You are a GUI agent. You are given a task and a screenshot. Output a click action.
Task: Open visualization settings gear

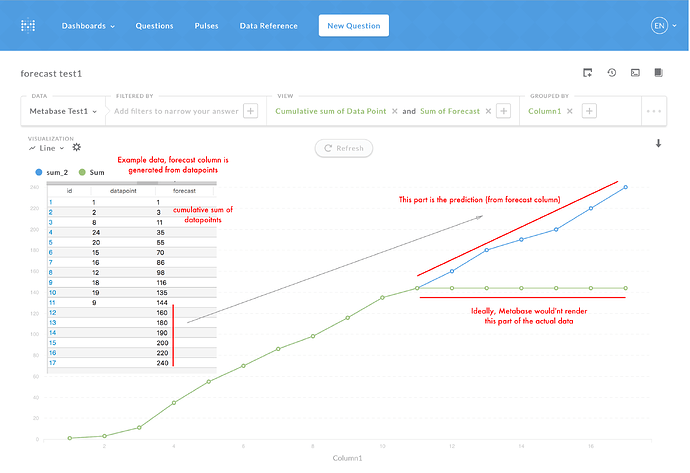pos(77,147)
